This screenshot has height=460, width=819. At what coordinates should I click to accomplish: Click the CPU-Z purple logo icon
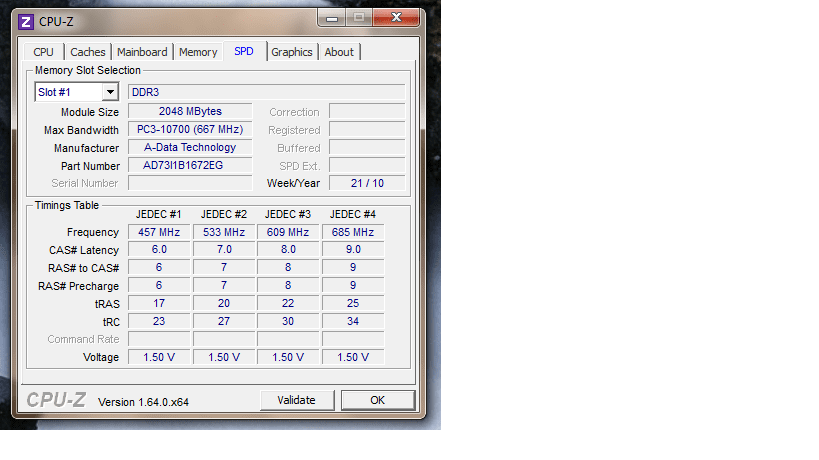pyautogui.click(x=26, y=22)
